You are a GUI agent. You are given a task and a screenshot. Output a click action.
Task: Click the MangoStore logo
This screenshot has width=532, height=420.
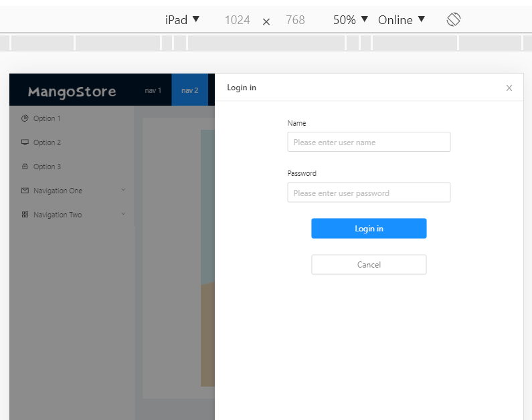(x=72, y=92)
